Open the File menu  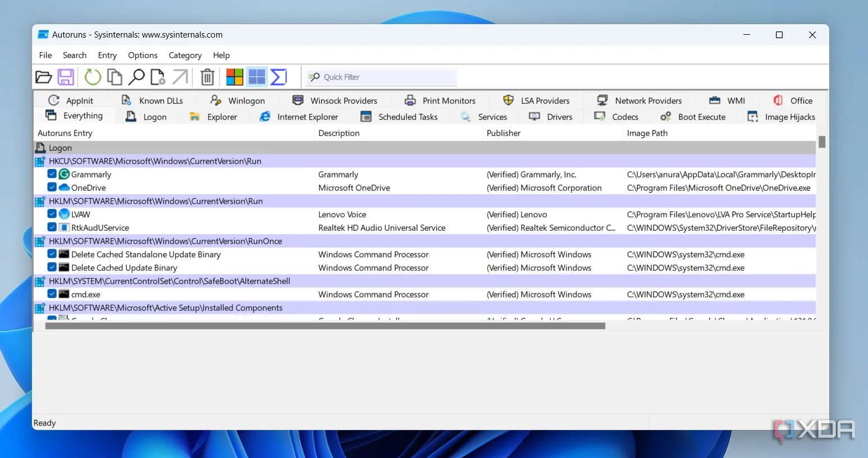pyautogui.click(x=45, y=55)
